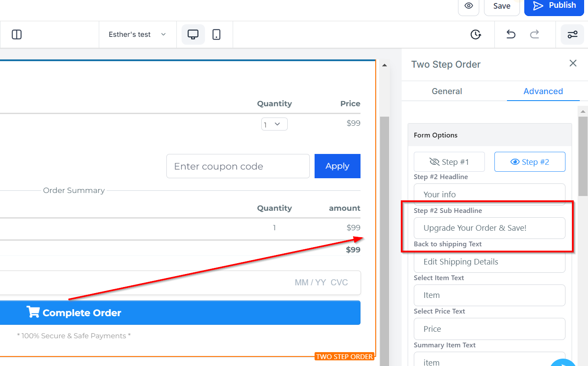Screen dimensions: 588x366
Task: Expand the quantity dropdown
Action: click(x=274, y=124)
